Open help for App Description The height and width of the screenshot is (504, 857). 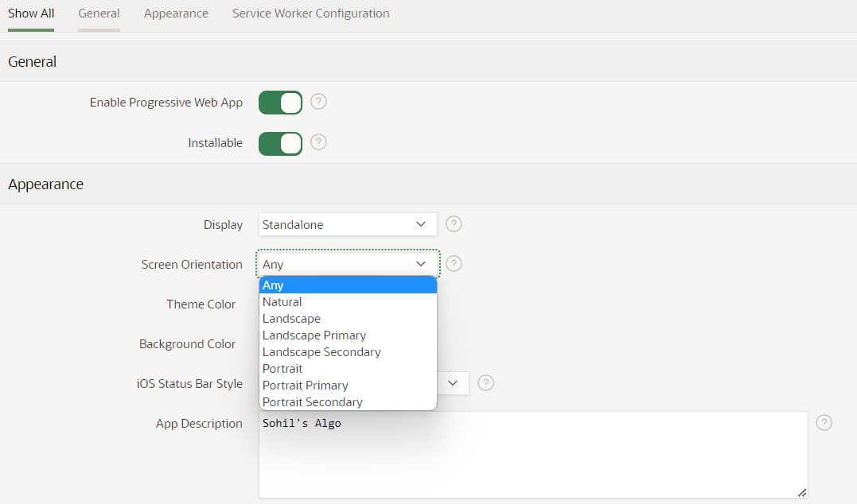tap(824, 422)
